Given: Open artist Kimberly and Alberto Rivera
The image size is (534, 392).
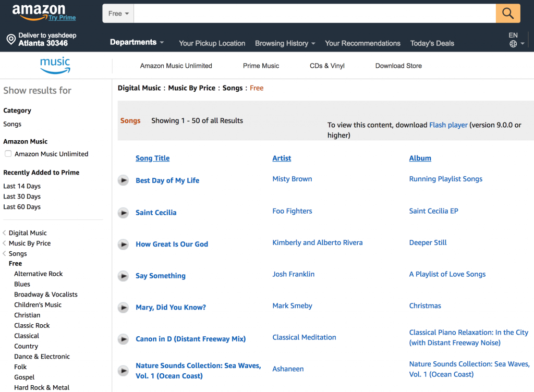Looking at the screenshot, I should (x=318, y=242).
